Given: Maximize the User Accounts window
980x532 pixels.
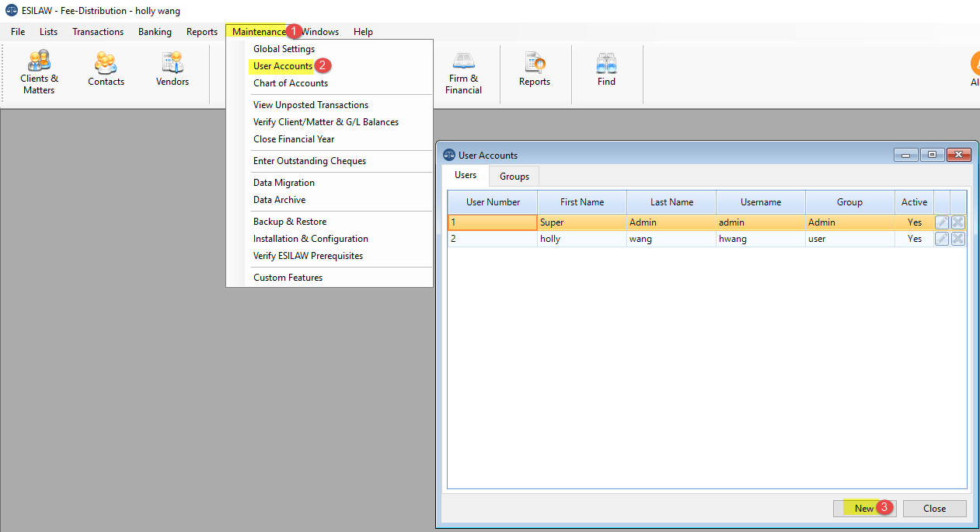Looking at the screenshot, I should point(932,155).
